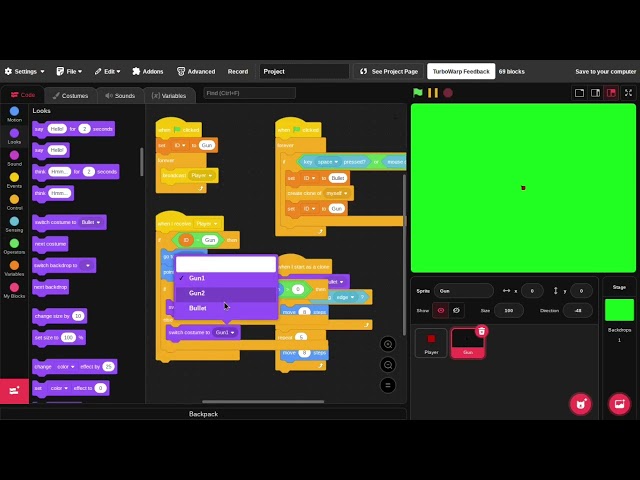Expand the Backpack panel
The height and width of the screenshot is (480, 640).
coord(203,414)
